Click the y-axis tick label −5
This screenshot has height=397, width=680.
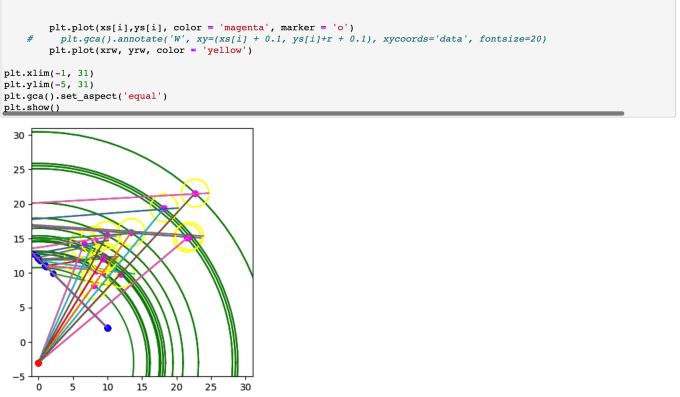(x=19, y=377)
